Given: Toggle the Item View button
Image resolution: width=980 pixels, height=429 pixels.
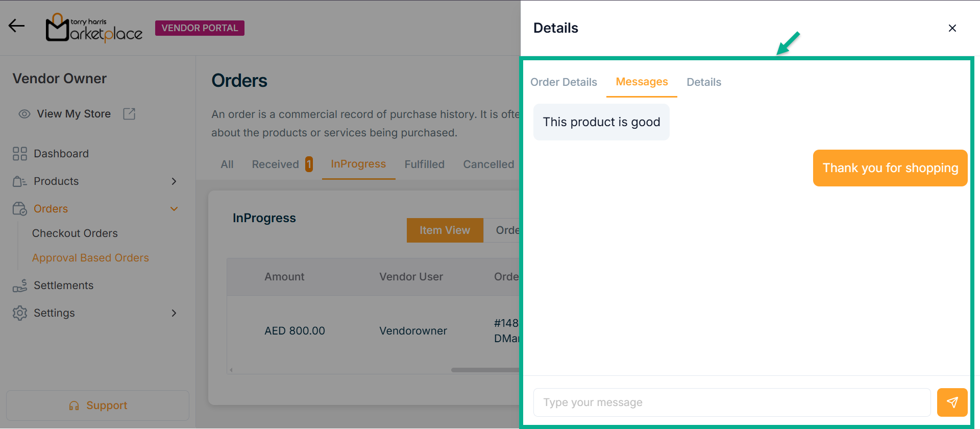Looking at the screenshot, I should point(445,230).
